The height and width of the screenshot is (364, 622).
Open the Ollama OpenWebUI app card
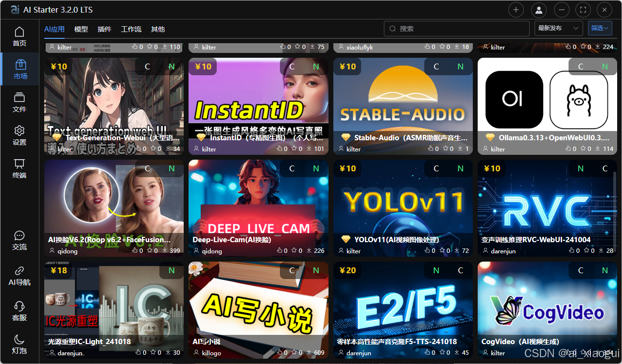(547, 106)
